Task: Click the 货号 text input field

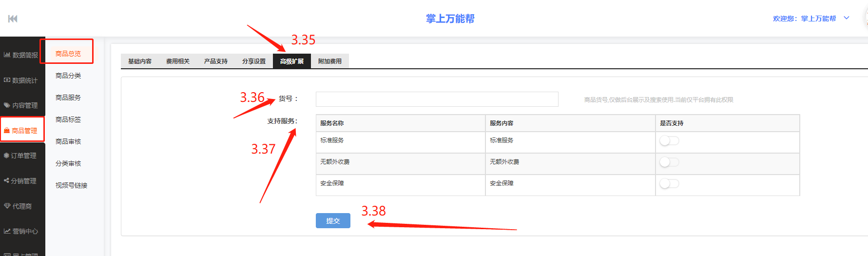Action: (437, 99)
